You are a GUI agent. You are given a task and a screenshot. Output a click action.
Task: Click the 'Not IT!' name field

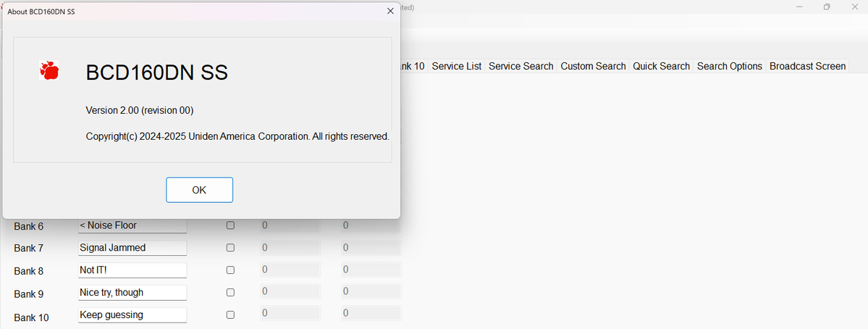click(132, 270)
